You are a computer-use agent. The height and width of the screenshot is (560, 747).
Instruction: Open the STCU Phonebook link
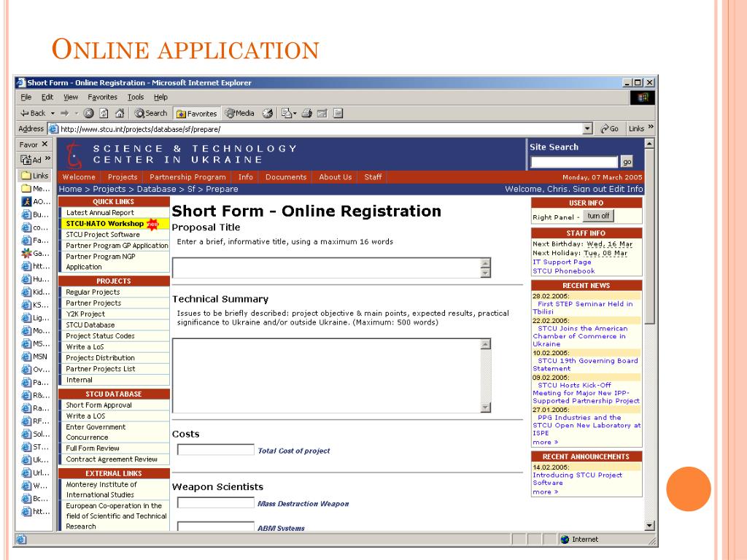pyautogui.click(x=563, y=271)
